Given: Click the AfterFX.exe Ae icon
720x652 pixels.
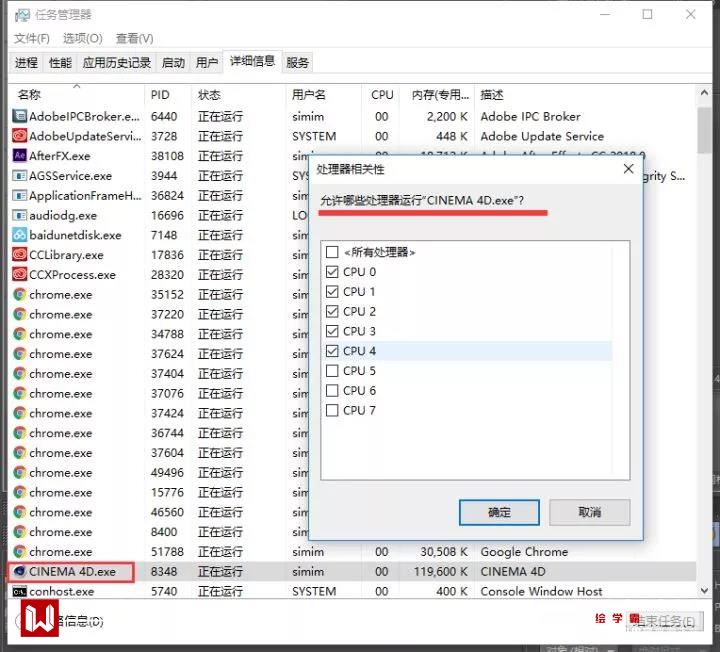Looking at the screenshot, I should (19, 156).
